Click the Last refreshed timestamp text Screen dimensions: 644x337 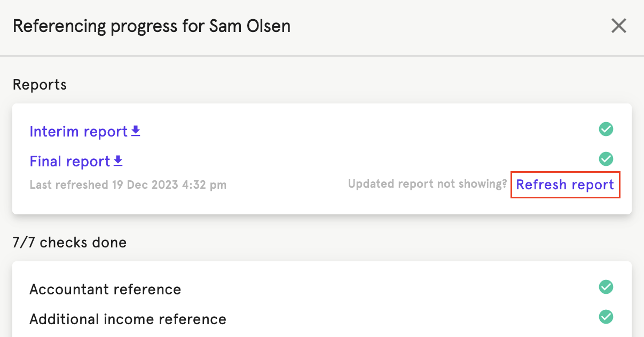click(x=128, y=185)
